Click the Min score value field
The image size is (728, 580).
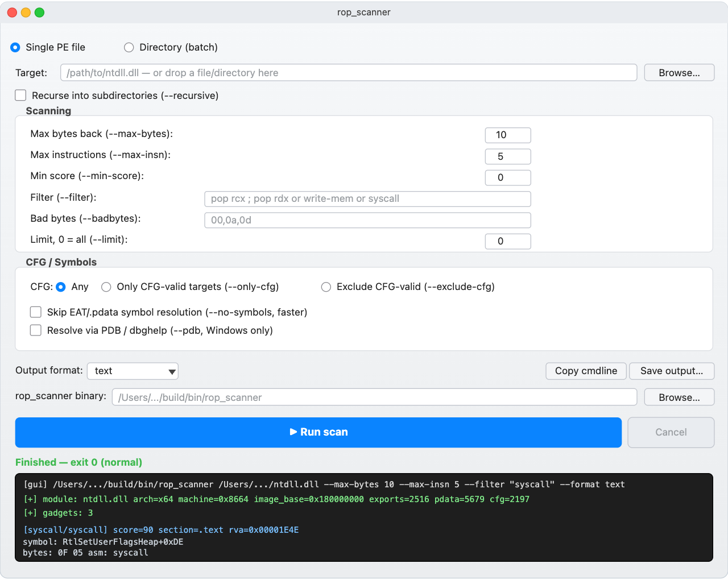[x=508, y=177]
